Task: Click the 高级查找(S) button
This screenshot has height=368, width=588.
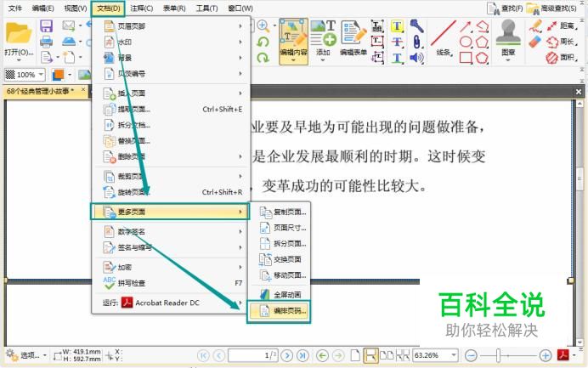Action: tap(551, 8)
